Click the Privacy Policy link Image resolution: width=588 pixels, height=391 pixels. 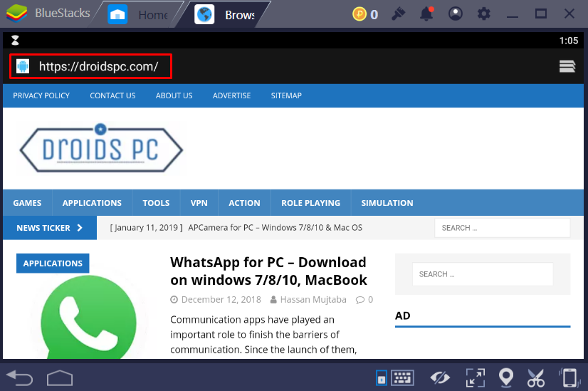click(x=41, y=95)
